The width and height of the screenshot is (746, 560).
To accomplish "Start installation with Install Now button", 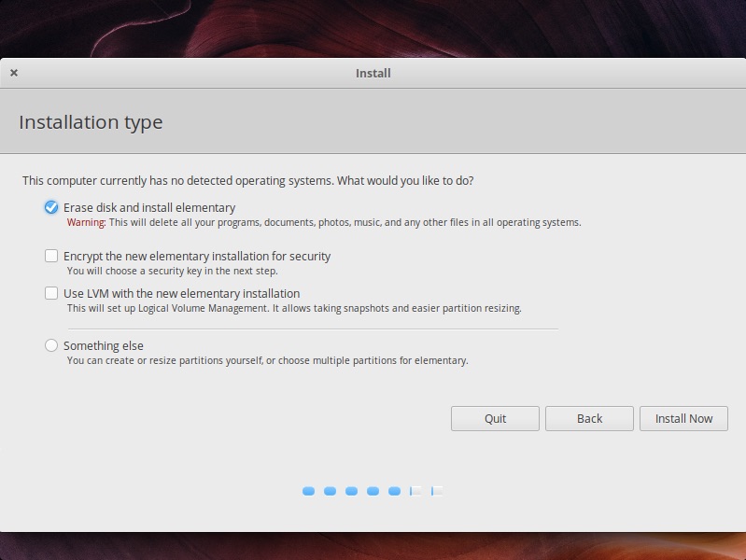I will (x=683, y=419).
